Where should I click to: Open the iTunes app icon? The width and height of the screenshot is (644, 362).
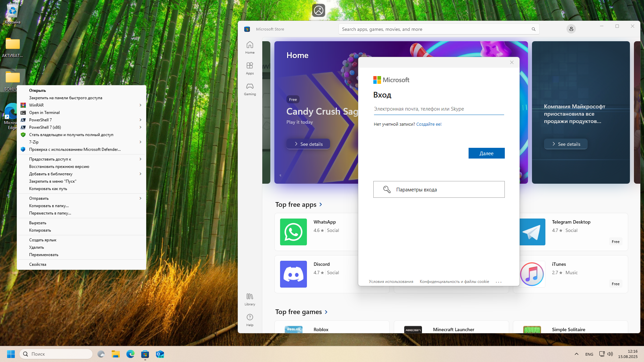(532, 274)
